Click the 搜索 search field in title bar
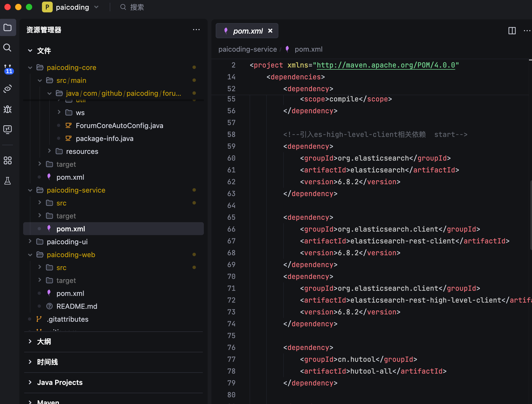This screenshot has width=532, height=404. point(137,7)
